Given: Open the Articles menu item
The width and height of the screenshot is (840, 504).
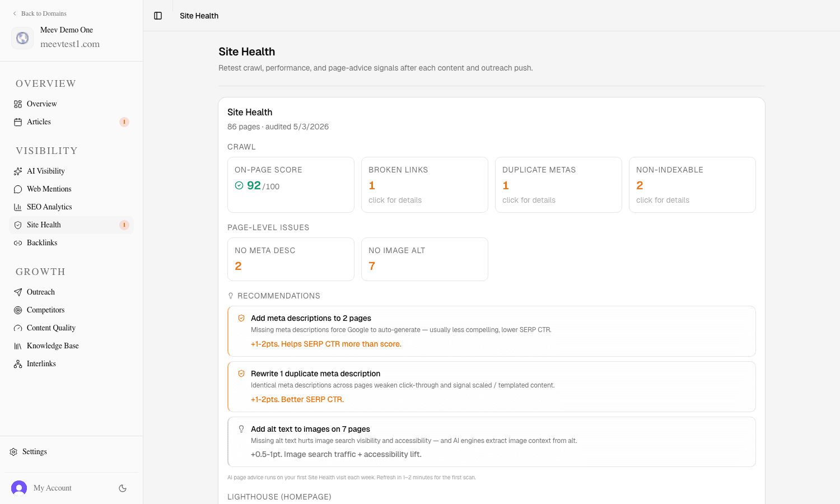Looking at the screenshot, I should tap(72, 122).
